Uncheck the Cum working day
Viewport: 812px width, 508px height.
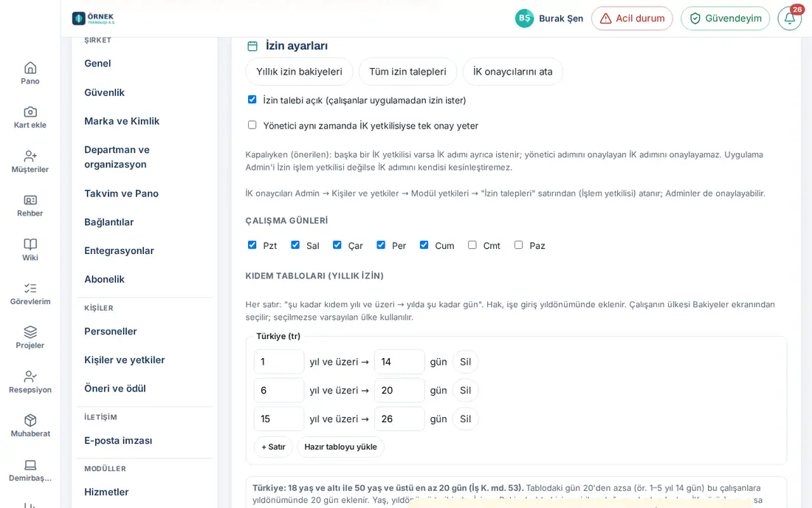click(424, 245)
